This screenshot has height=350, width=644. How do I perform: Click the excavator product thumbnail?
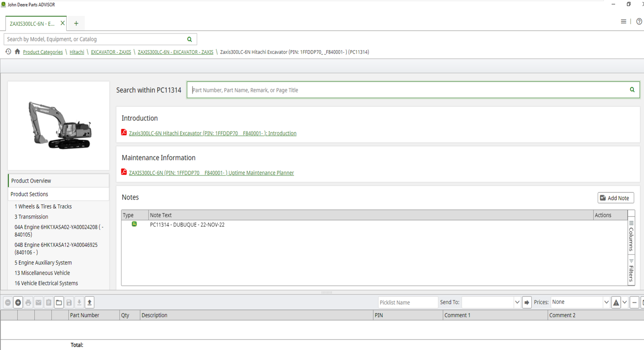tap(59, 125)
